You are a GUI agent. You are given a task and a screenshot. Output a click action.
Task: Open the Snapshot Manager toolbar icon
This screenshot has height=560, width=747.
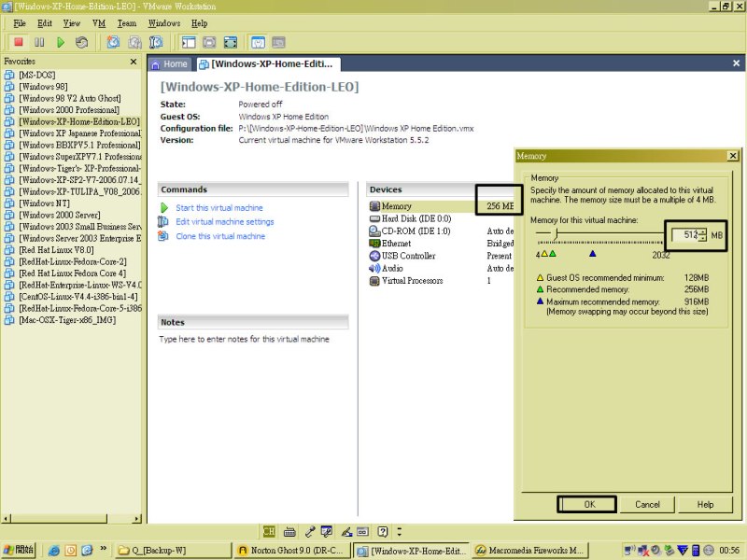(x=156, y=42)
